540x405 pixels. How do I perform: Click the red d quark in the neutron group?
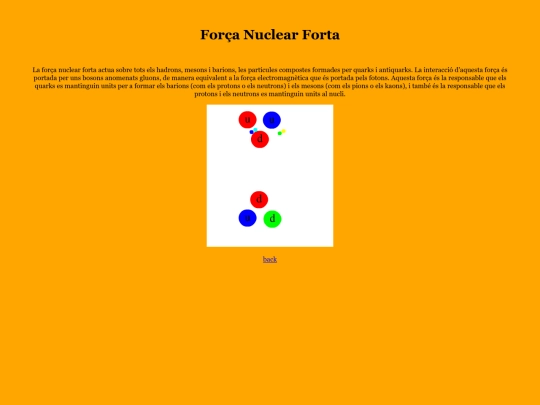[x=259, y=199]
